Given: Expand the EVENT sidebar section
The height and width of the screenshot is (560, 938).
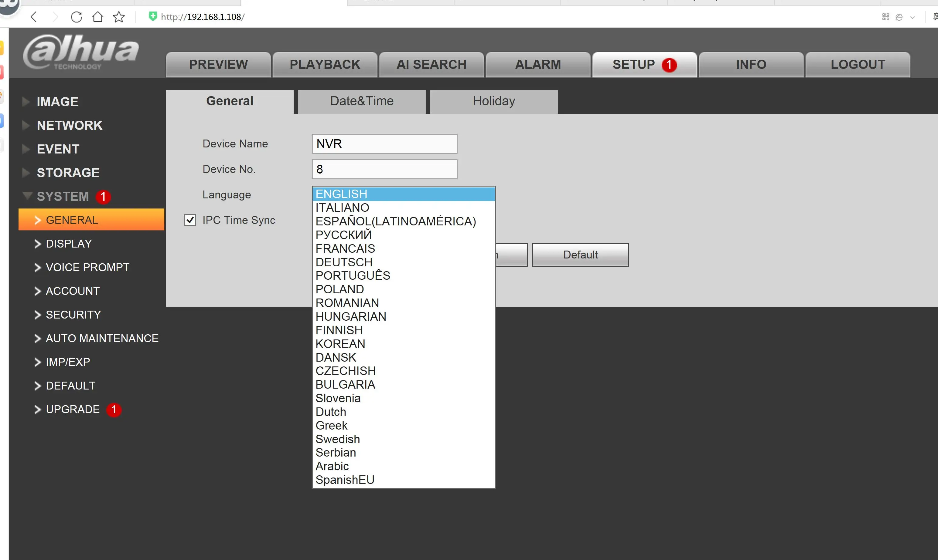Looking at the screenshot, I should [58, 149].
